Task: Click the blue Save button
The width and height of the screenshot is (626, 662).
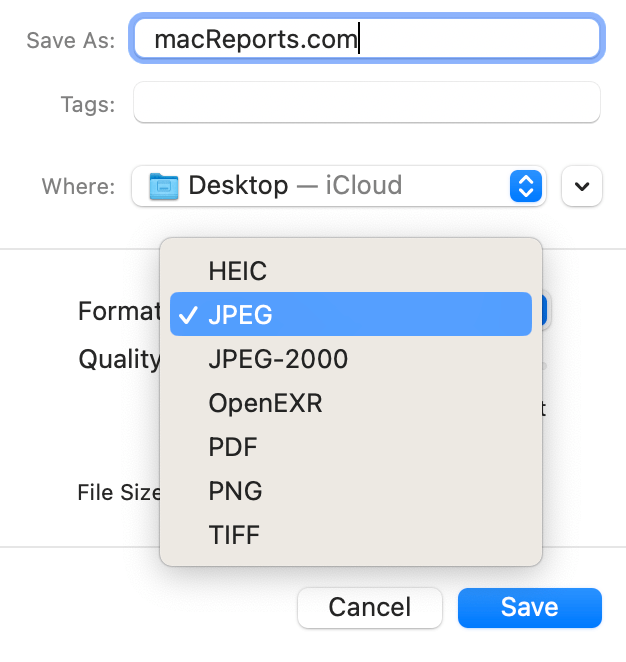Action: [529, 607]
